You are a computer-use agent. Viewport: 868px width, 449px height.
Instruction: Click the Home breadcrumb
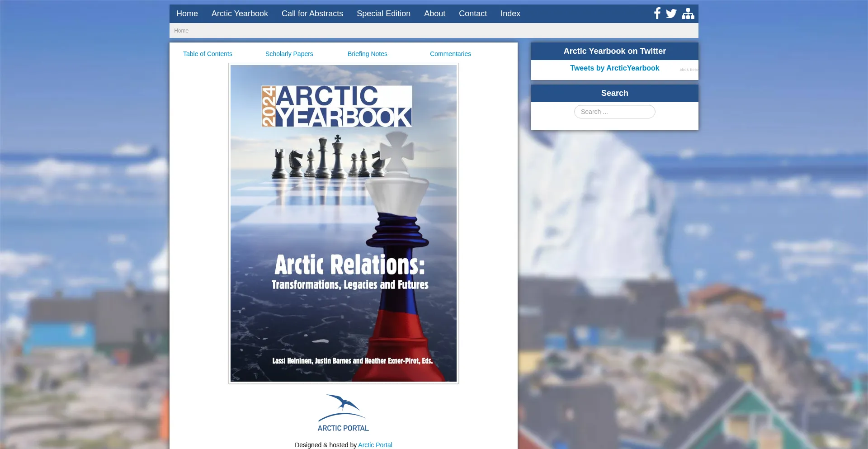click(x=181, y=31)
